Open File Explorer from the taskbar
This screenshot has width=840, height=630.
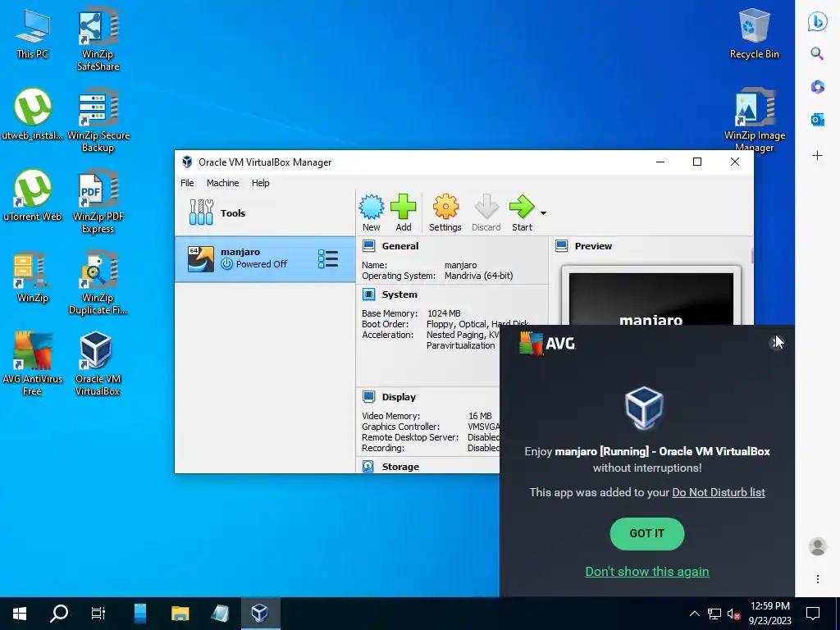pos(180,614)
